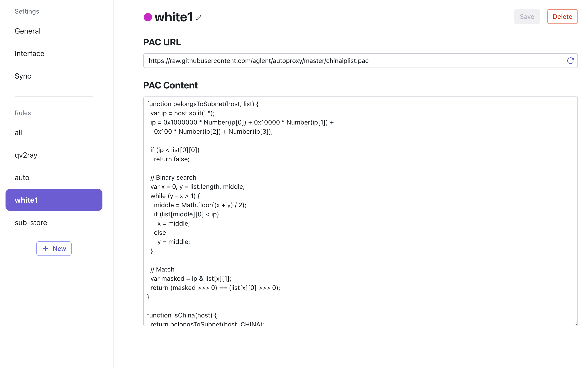
Task: Save the white1 rule changes
Action: [x=527, y=16]
